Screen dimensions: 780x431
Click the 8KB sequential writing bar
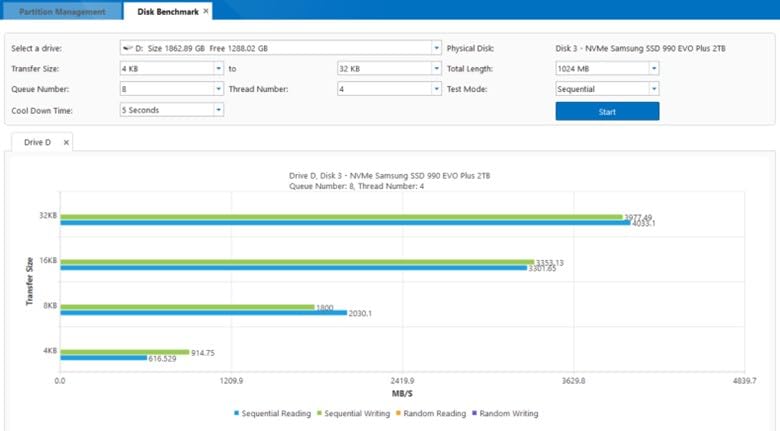(x=187, y=307)
